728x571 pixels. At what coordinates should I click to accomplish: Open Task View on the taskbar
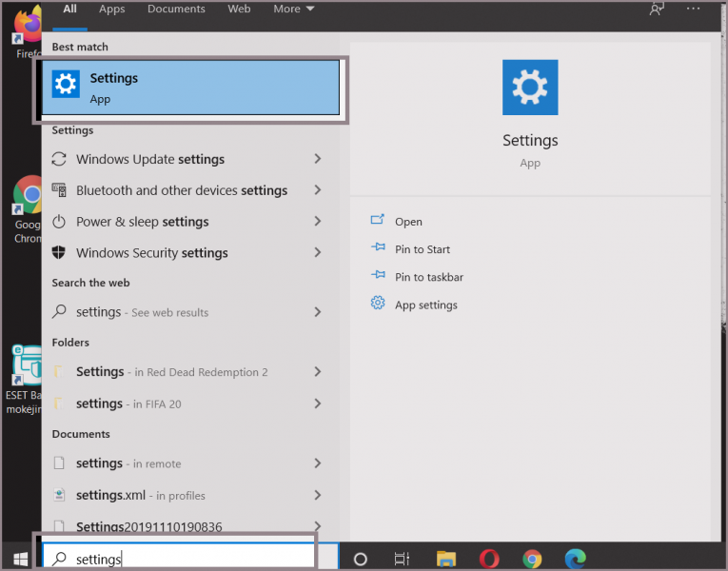click(x=402, y=559)
